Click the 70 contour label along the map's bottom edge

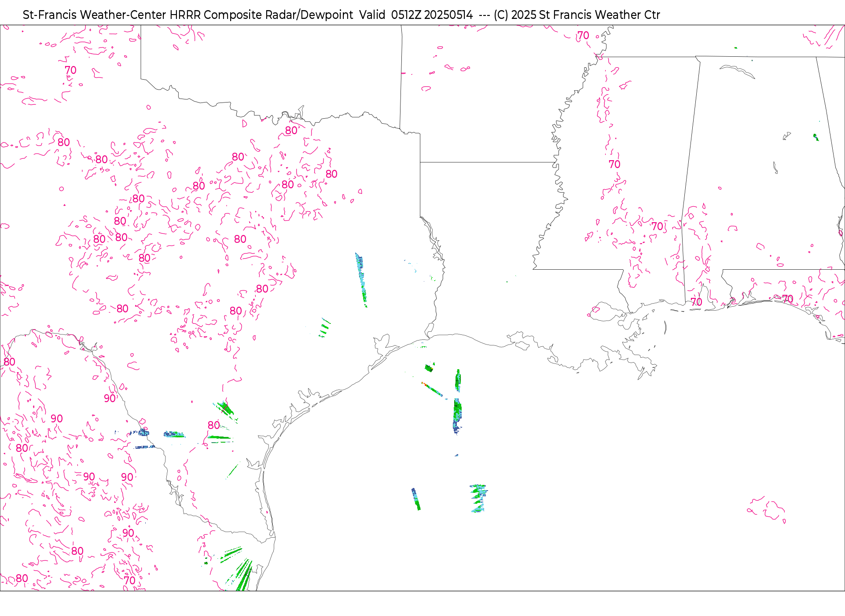[x=129, y=580]
